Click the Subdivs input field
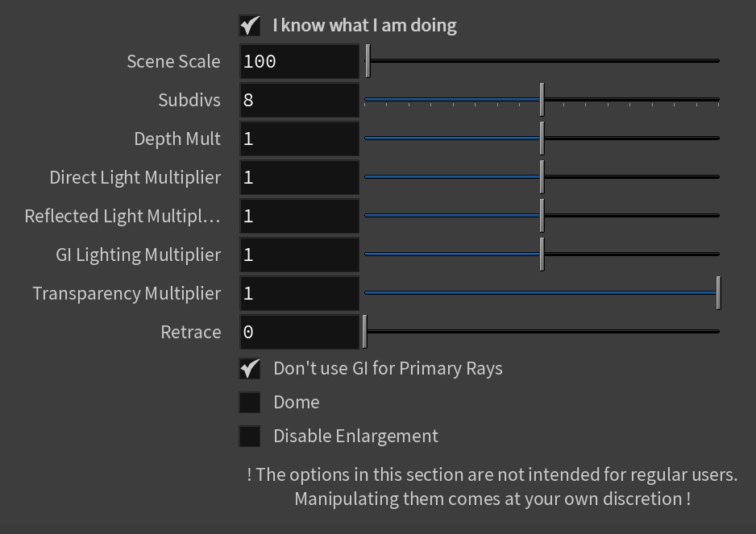The height and width of the screenshot is (534, 756). coord(299,100)
